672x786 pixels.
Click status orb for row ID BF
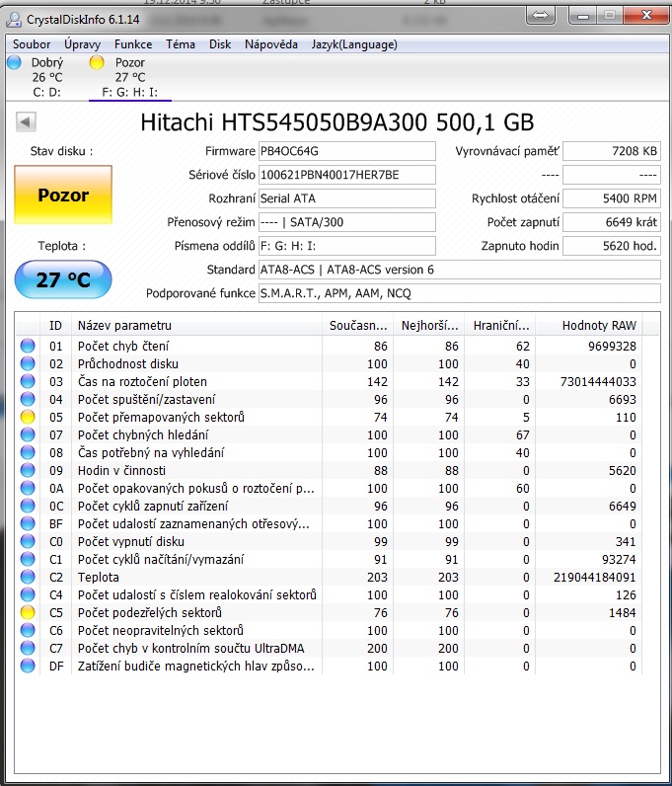(x=28, y=523)
